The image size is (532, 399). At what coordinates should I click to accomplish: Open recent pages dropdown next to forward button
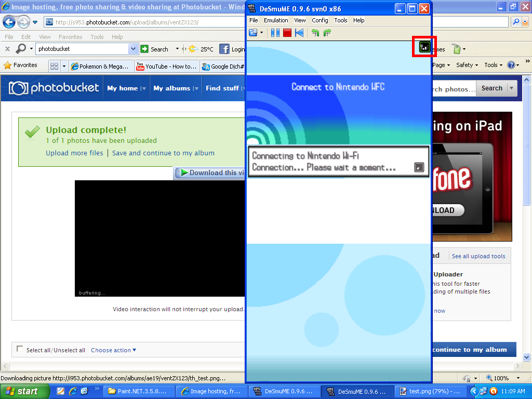pyautogui.click(x=35, y=22)
